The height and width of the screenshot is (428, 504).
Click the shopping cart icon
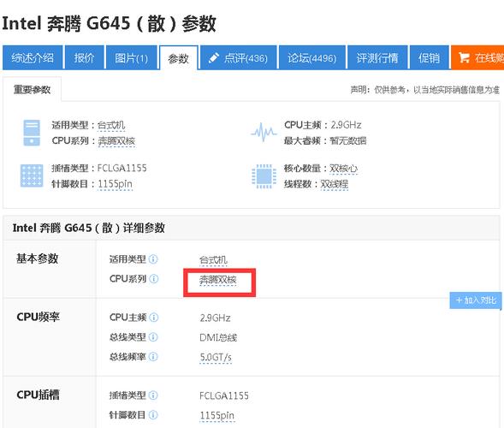point(464,57)
